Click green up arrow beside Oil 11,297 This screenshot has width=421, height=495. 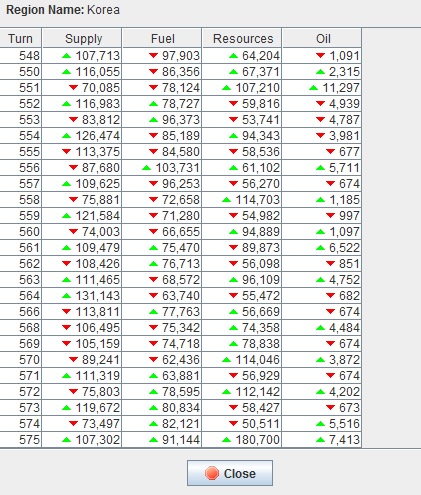[x=313, y=88]
